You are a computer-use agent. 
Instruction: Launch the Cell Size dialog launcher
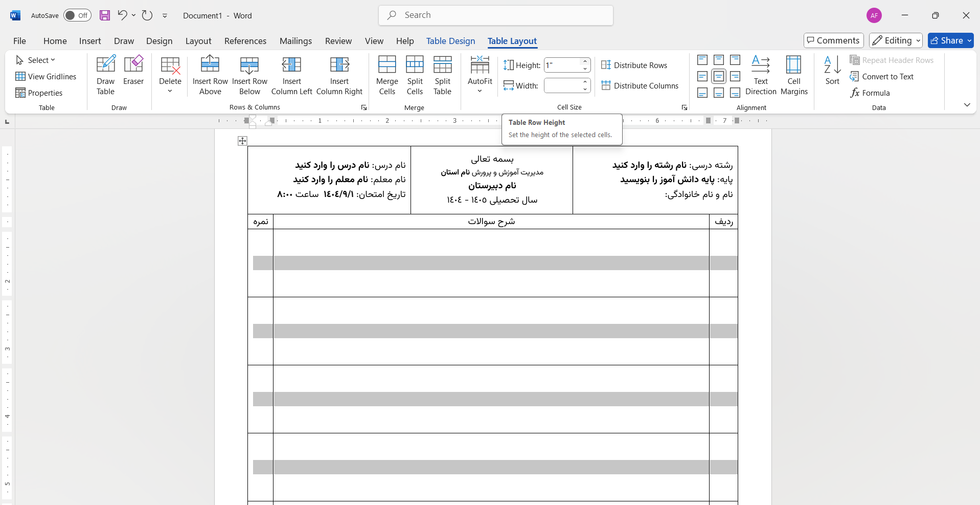click(685, 107)
